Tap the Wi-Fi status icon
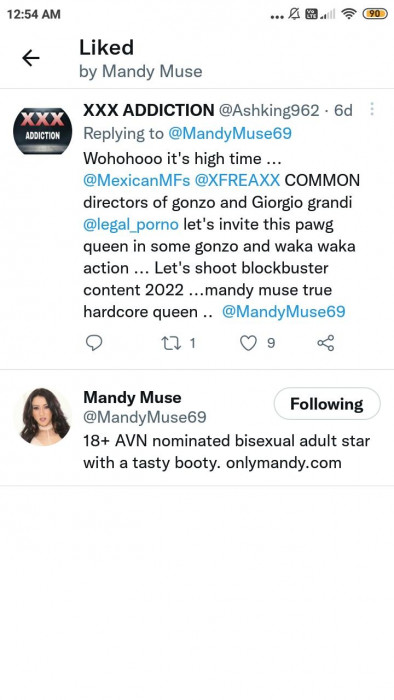This screenshot has height=700, width=394. (348, 14)
